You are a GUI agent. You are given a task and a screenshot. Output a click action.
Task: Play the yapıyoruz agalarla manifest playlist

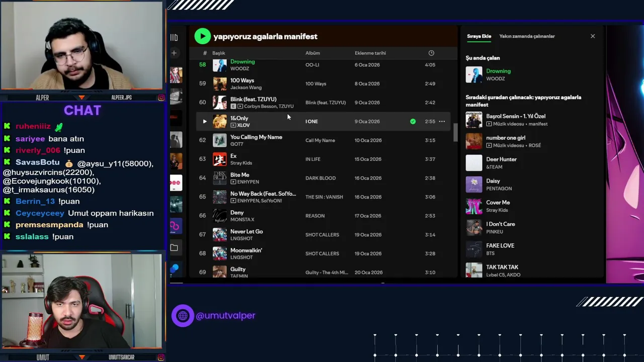202,36
